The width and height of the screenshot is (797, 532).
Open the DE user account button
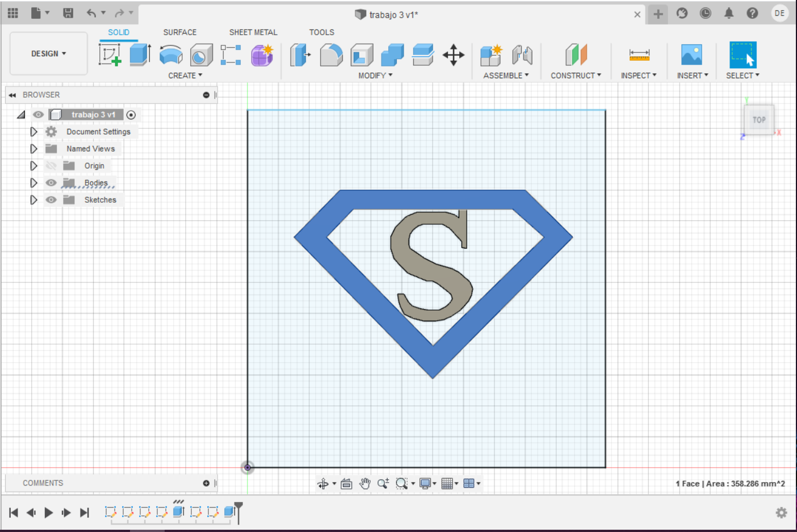tap(780, 13)
